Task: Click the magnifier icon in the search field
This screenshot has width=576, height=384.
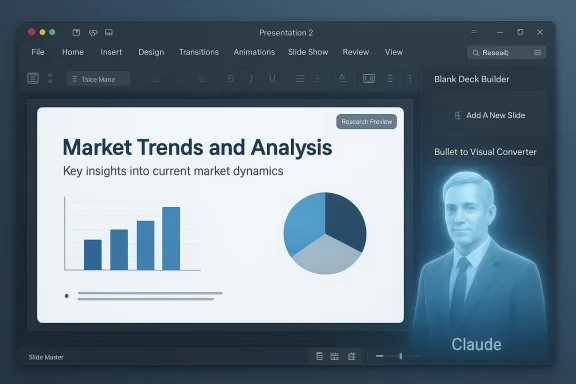Action: coord(476,53)
